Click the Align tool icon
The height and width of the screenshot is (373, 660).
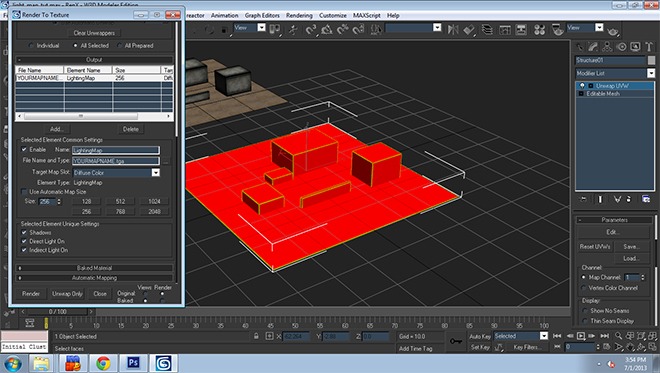click(469, 29)
